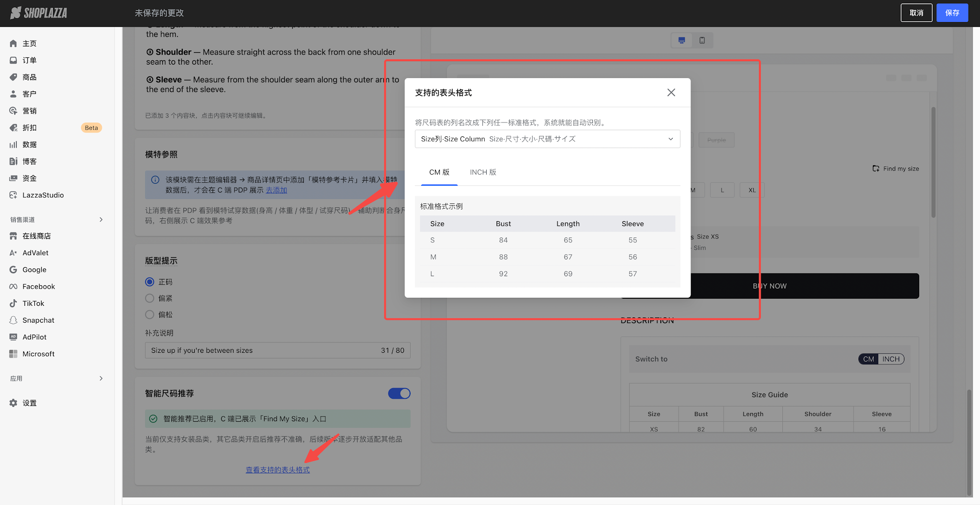Screen dimensions: 980x505
Task: Switch size guide units to INCH
Action: pyautogui.click(x=891, y=359)
